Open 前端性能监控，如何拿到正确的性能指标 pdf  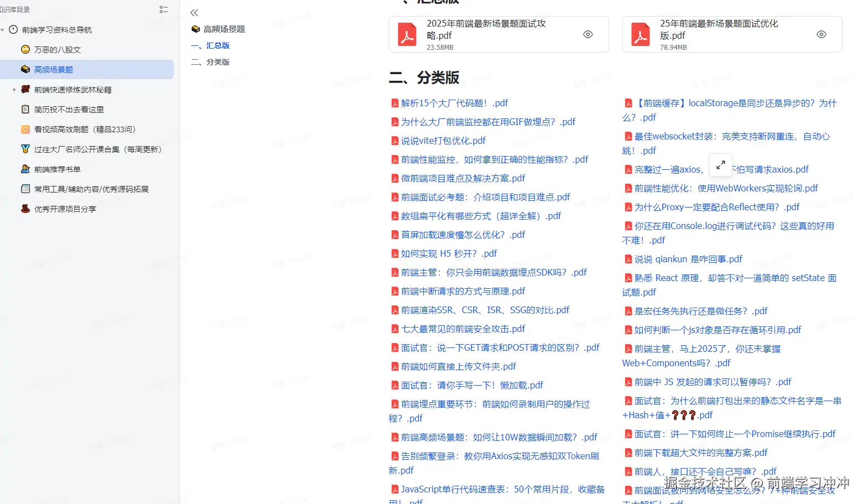[495, 159]
